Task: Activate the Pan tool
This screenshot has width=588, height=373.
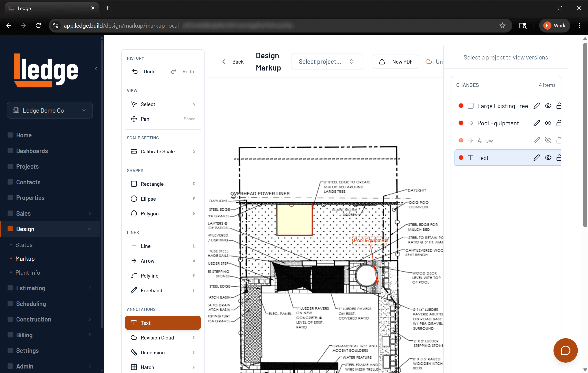Action: 163,119
